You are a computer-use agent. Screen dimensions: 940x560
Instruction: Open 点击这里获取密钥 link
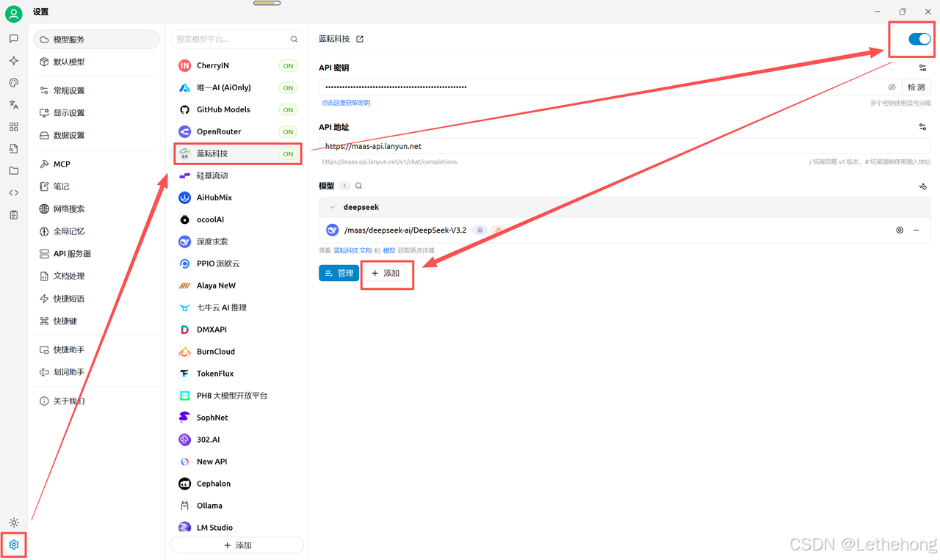point(346,103)
